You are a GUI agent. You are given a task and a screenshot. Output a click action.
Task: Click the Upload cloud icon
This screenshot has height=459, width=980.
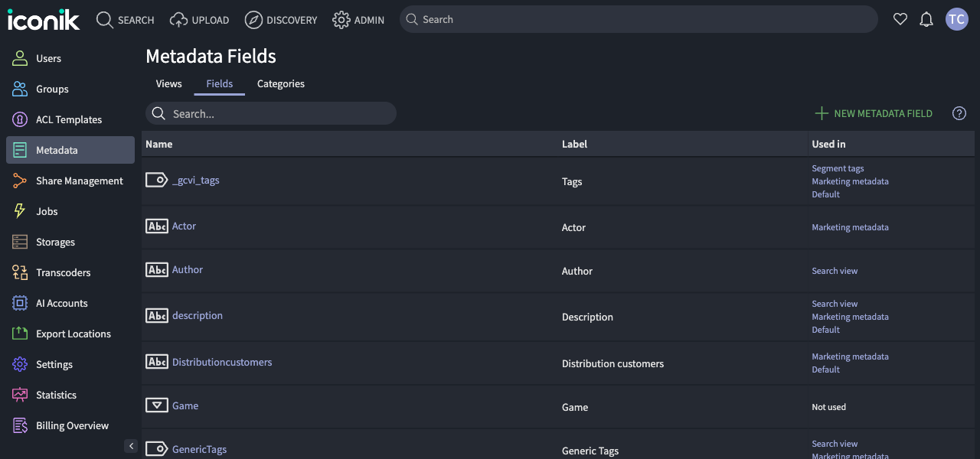[x=177, y=19]
